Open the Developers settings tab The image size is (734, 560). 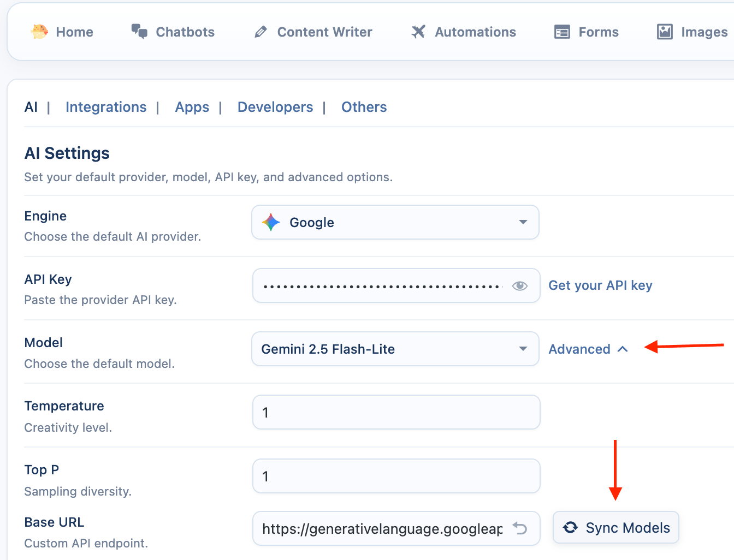(275, 107)
